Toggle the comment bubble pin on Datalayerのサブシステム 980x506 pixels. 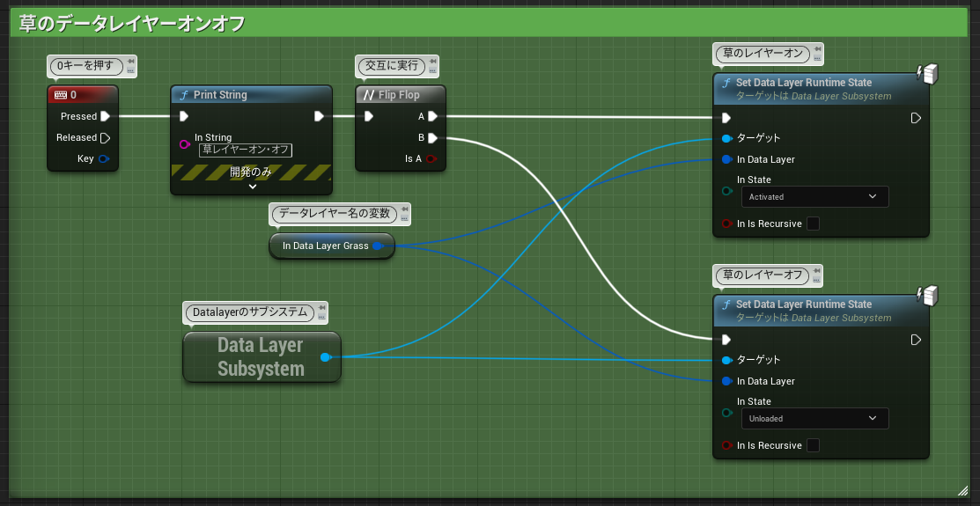tap(321, 308)
